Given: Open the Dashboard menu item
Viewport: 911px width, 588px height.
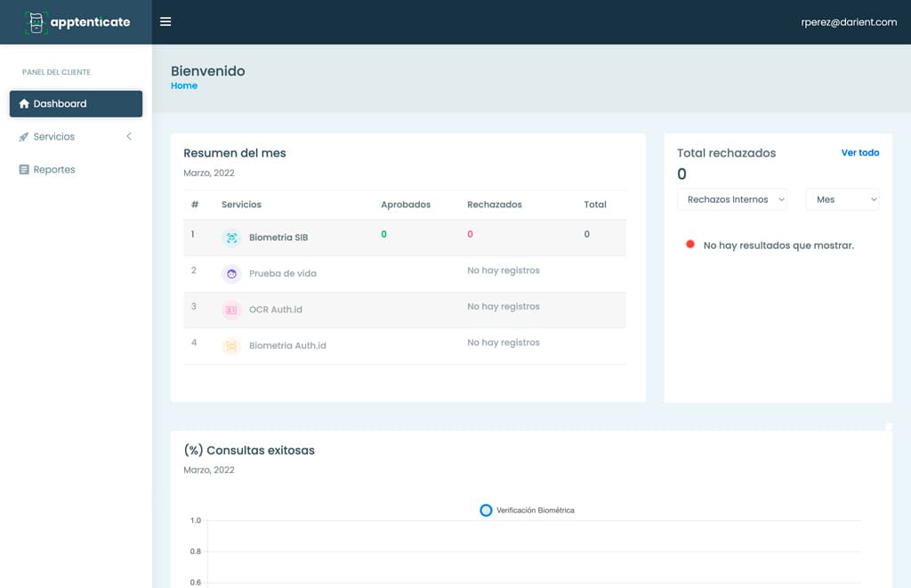Looking at the screenshot, I should pyautogui.click(x=77, y=103).
